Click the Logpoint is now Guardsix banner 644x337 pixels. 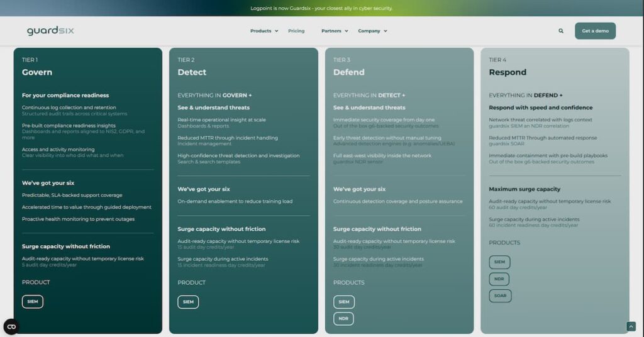coord(321,8)
